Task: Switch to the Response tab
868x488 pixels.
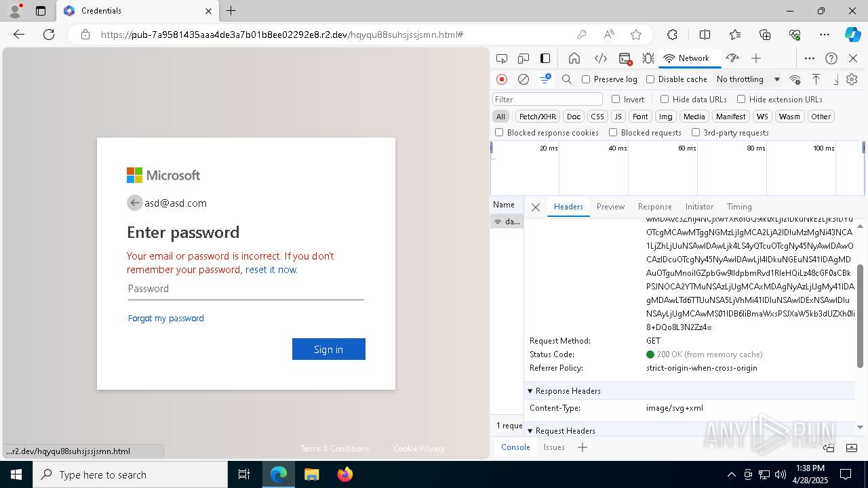Action: coord(654,207)
